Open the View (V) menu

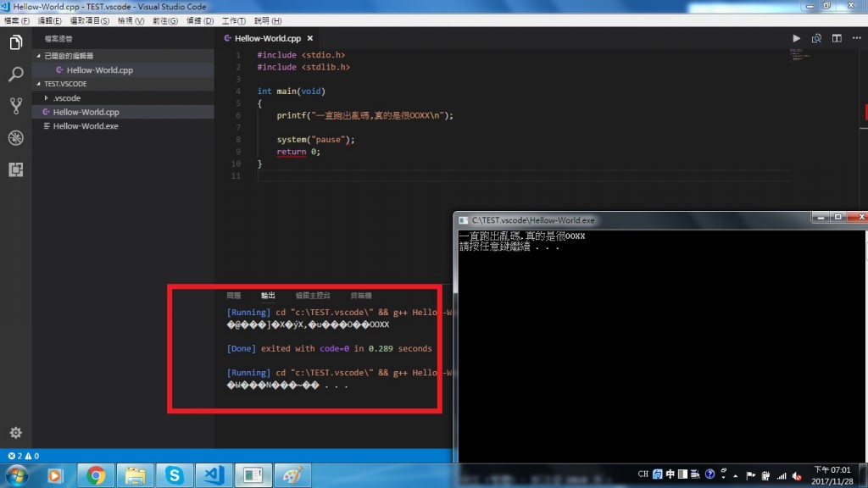coord(131,20)
